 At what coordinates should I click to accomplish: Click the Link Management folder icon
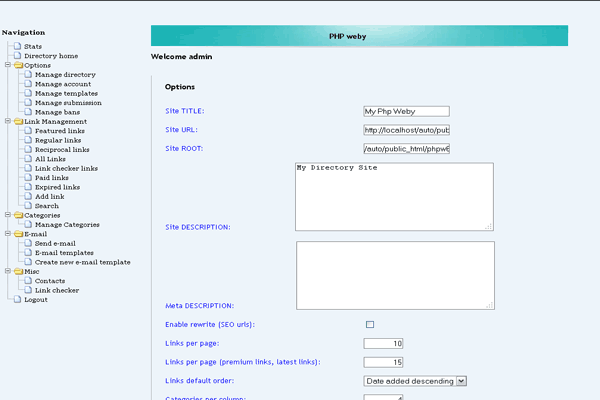pos(17,121)
